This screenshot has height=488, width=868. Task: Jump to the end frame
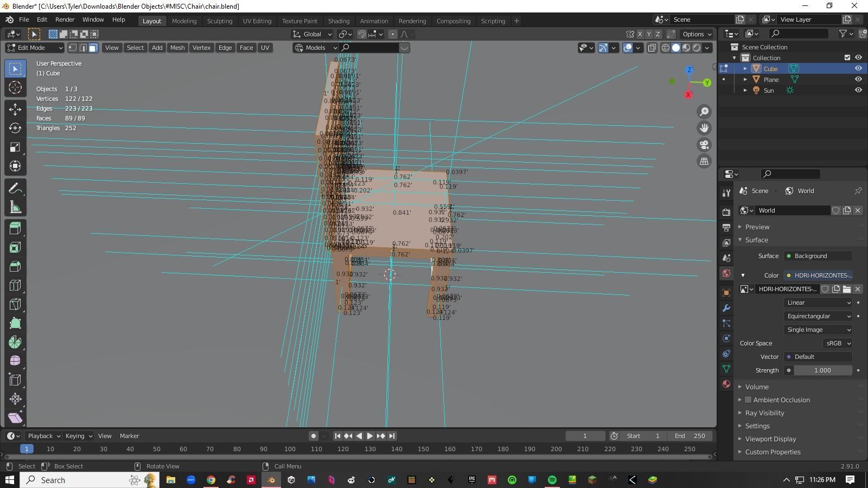(392, 436)
